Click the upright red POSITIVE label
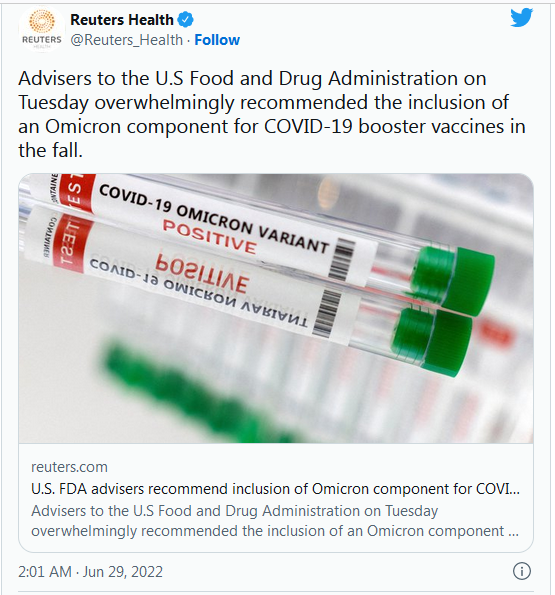Screen dimensions: 555x595 [210, 237]
